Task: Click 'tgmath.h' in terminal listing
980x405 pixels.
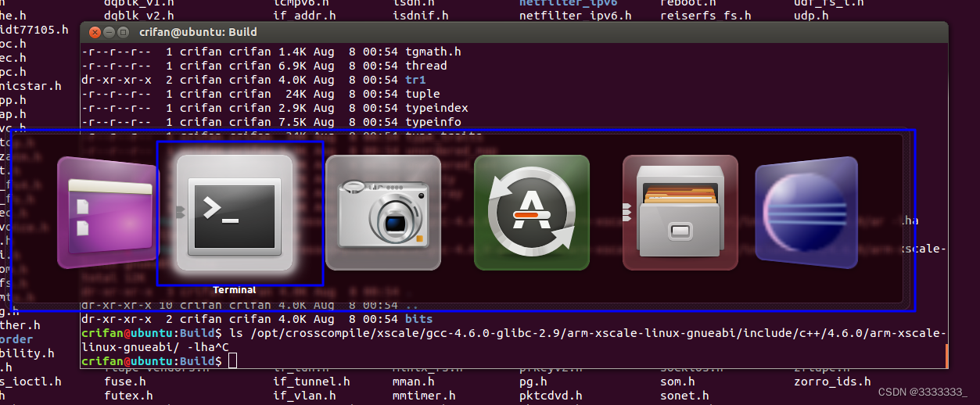Action: click(433, 52)
